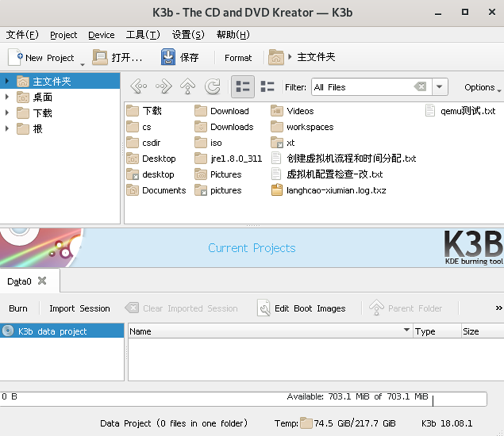Select 桌面 in the folder tree
The height and width of the screenshot is (436, 504).
tap(43, 97)
